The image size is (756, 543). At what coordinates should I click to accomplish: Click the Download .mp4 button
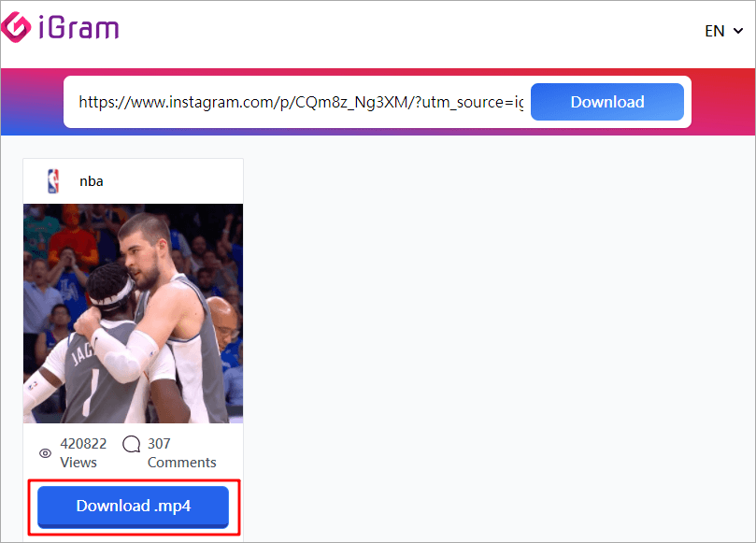tap(133, 507)
